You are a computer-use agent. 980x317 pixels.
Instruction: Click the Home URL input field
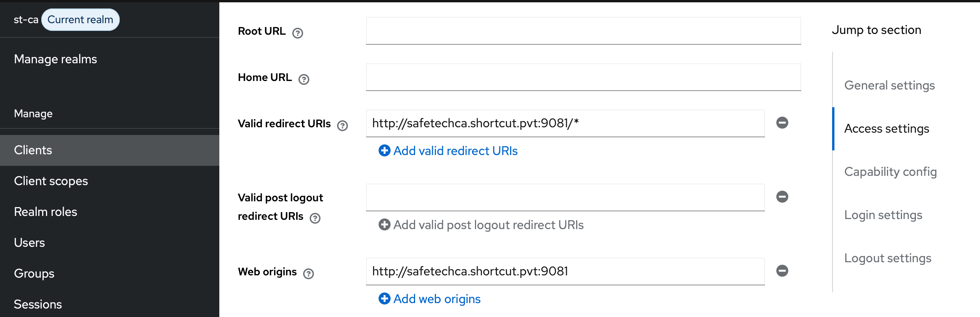[x=583, y=77]
